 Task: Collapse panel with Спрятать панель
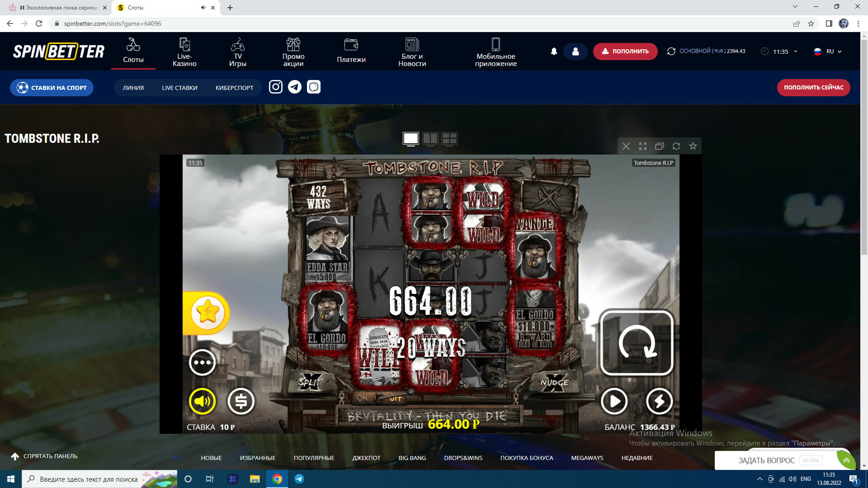[x=44, y=456]
